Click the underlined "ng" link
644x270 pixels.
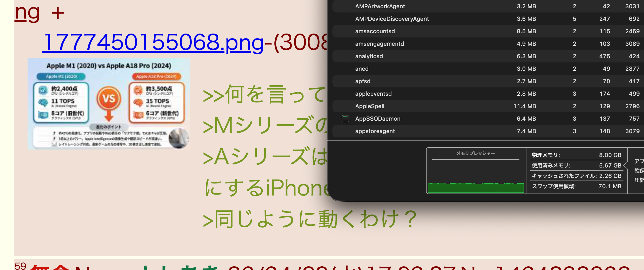point(27,13)
